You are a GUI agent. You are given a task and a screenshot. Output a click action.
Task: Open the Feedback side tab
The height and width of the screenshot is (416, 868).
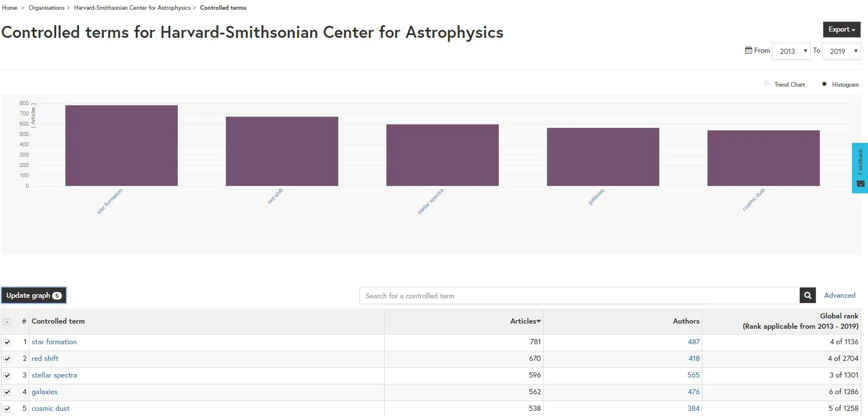[x=859, y=168]
